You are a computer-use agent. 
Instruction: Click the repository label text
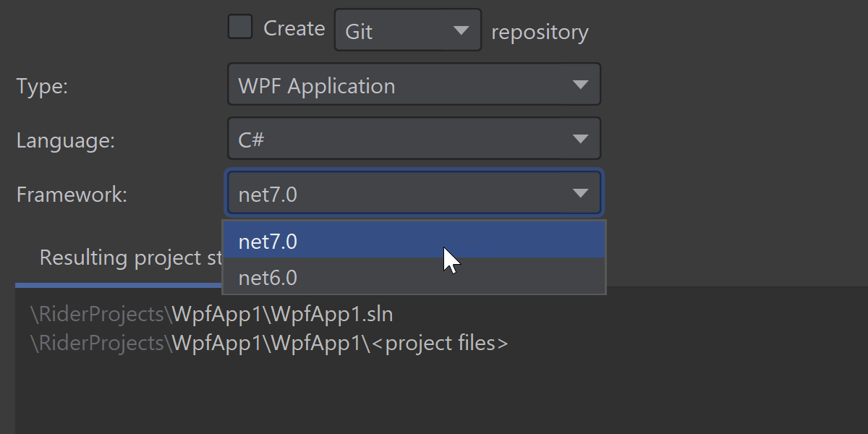(x=540, y=33)
